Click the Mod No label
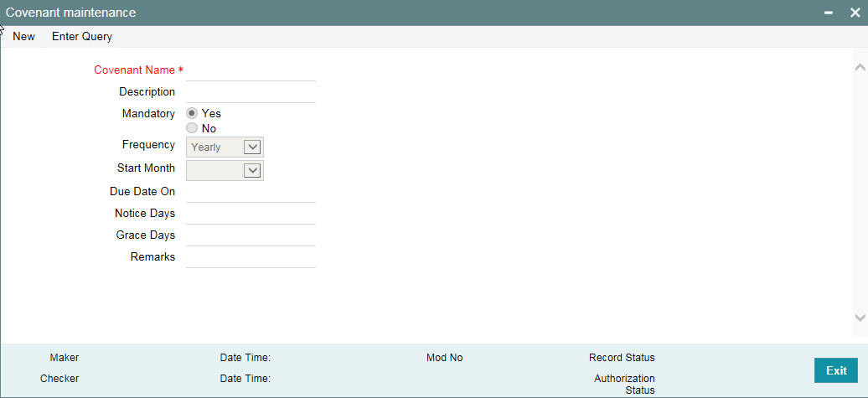 point(445,358)
